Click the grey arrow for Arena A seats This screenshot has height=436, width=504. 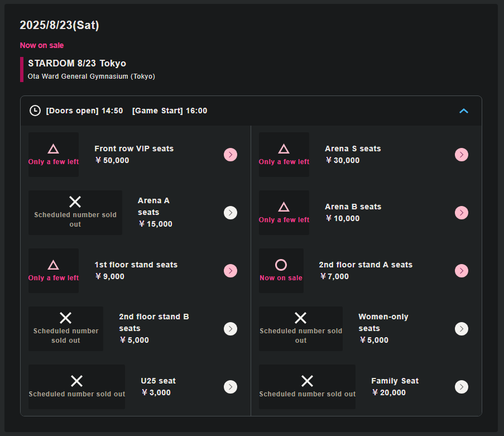click(x=231, y=213)
